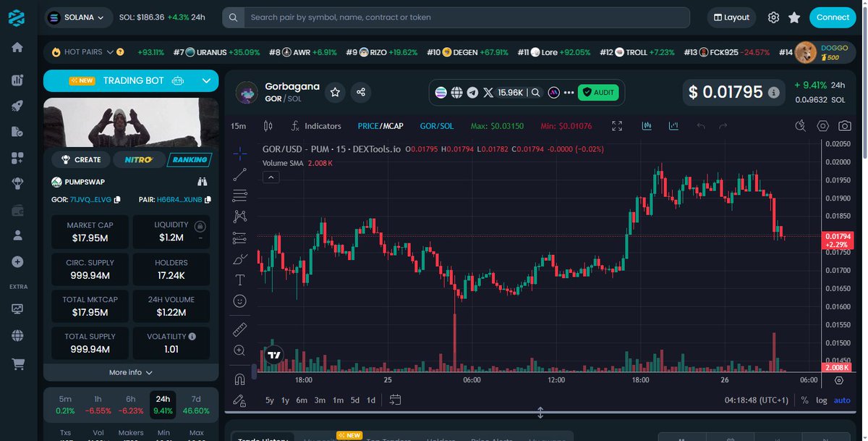Copy the PAIR address H66R4...XUNB
This screenshot has height=441, width=868.
pos(208,199)
